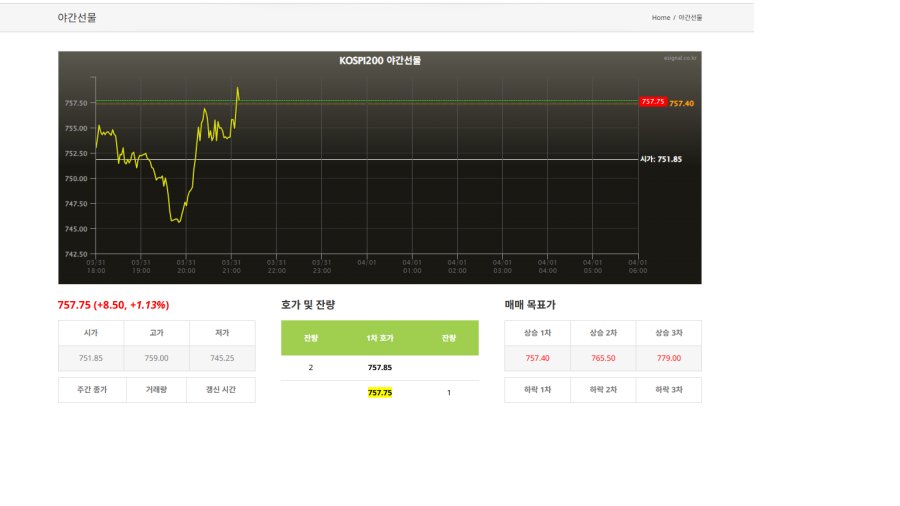Click the 하락 2차 header

click(603, 390)
